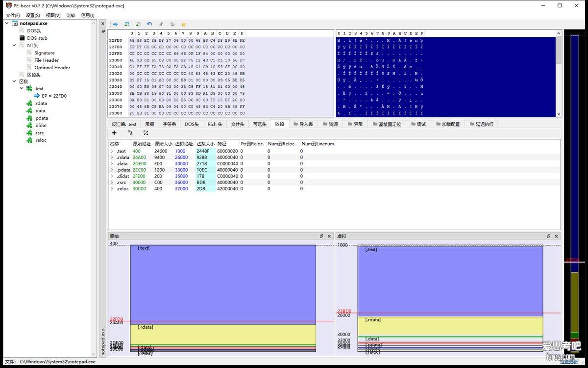Float the 虚拟 virtual map panel

point(548,236)
